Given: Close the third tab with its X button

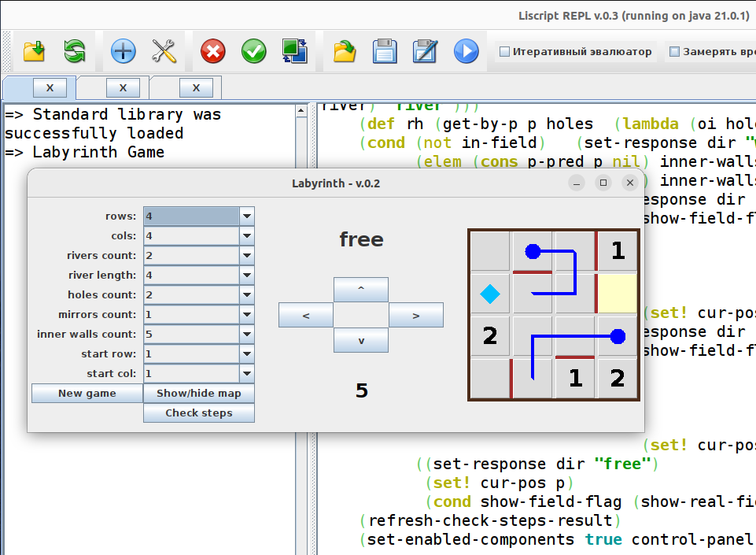Looking at the screenshot, I should coord(196,88).
